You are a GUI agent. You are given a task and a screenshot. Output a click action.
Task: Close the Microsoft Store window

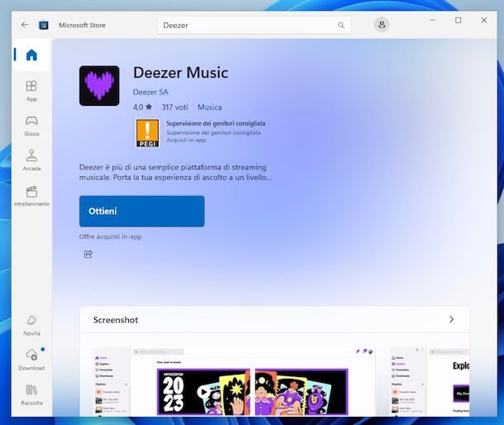click(x=484, y=21)
